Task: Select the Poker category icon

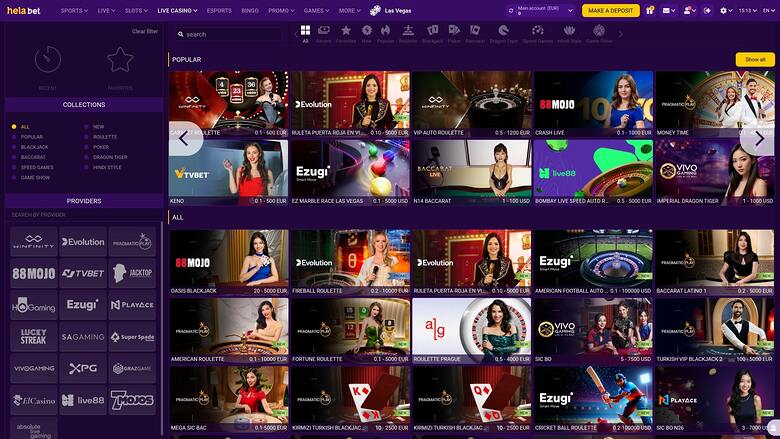Action: [x=454, y=31]
